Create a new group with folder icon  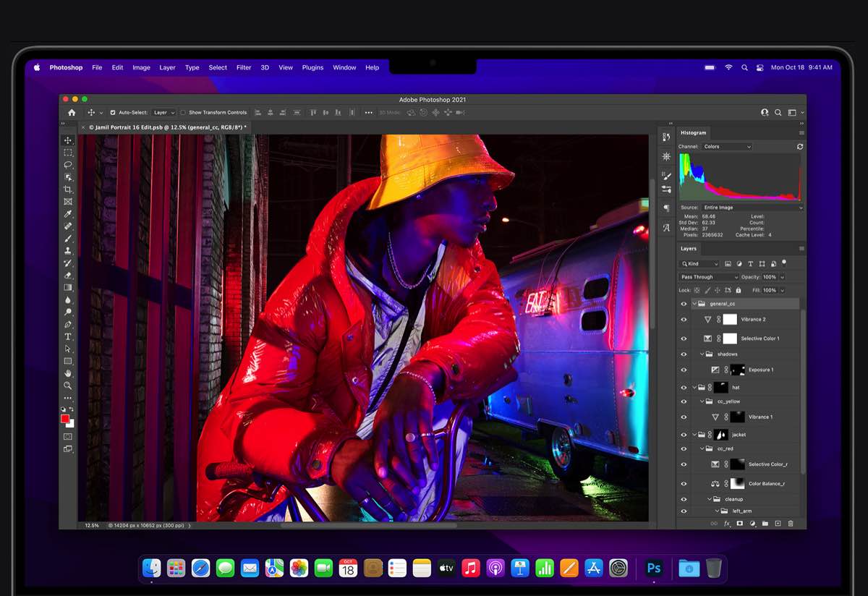(765, 523)
